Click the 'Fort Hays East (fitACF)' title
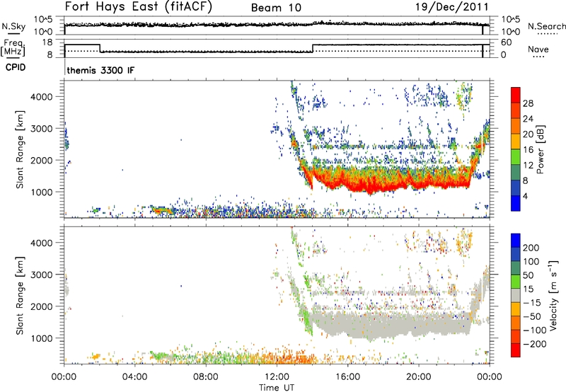The image size is (566, 392). tap(139, 6)
